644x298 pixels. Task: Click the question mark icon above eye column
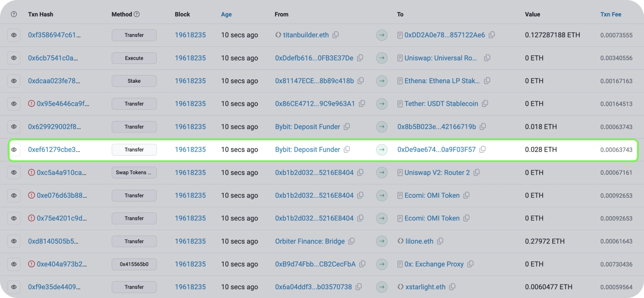(x=13, y=14)
